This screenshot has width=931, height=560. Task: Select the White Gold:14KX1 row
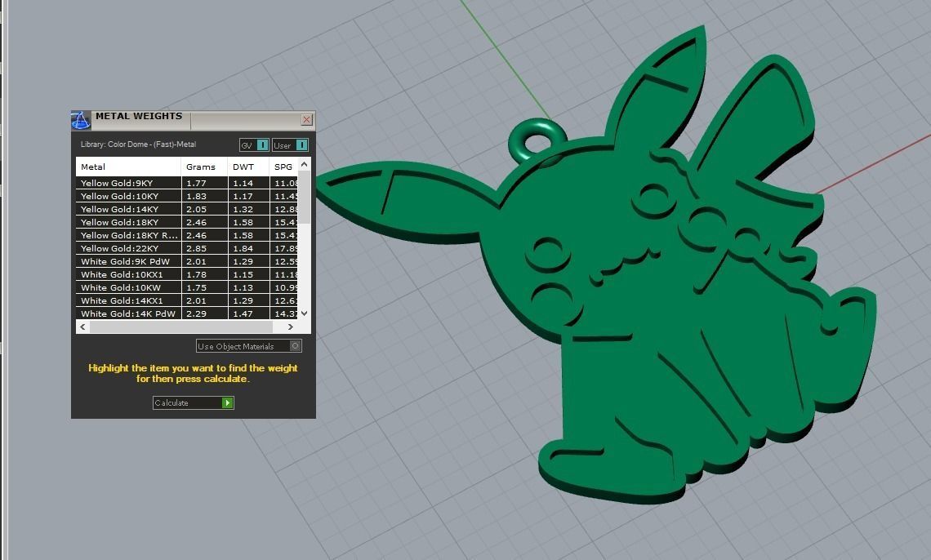coord(186,300)
